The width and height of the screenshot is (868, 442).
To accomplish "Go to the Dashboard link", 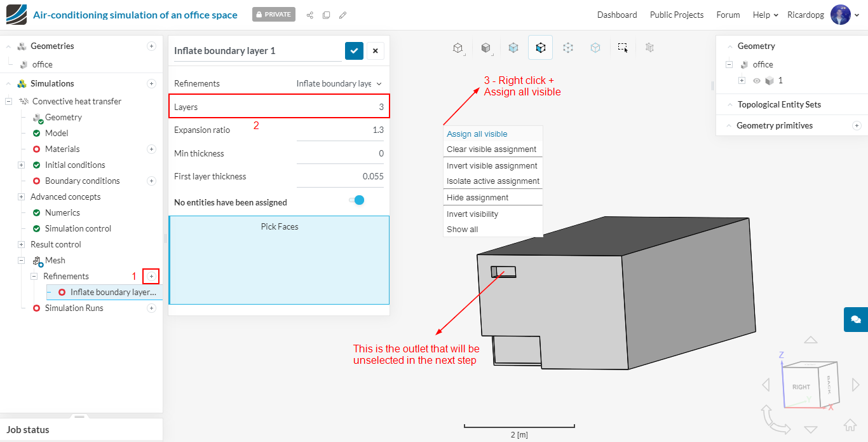I will pyautogui.click(x=617, y=15).
